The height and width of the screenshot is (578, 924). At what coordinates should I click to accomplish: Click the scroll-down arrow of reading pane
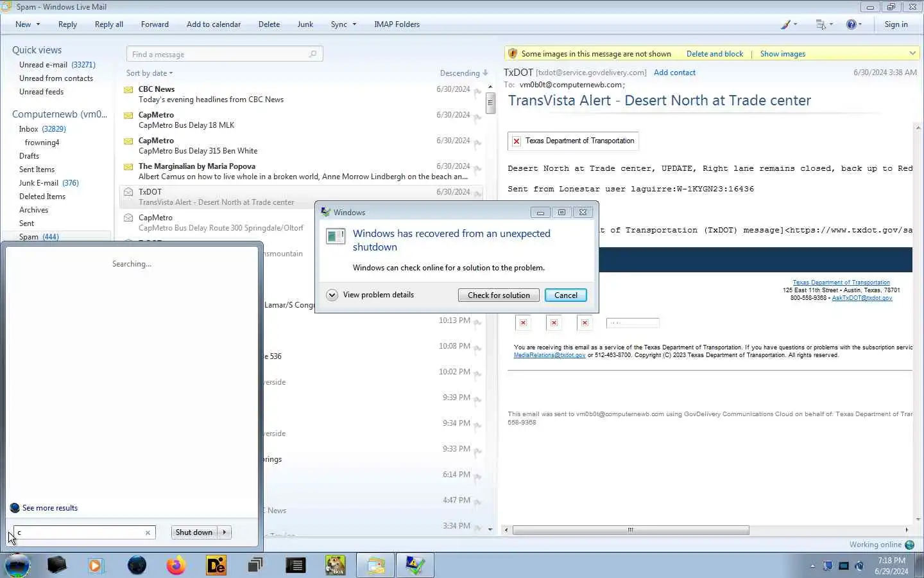pos(918,519)
